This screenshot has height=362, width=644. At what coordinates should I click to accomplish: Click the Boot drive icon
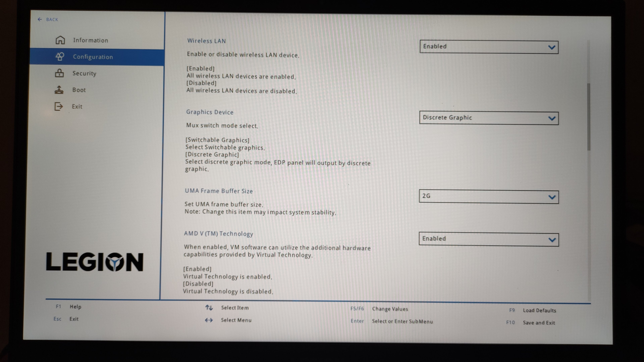pyautogui.click(x=59, y=90)
